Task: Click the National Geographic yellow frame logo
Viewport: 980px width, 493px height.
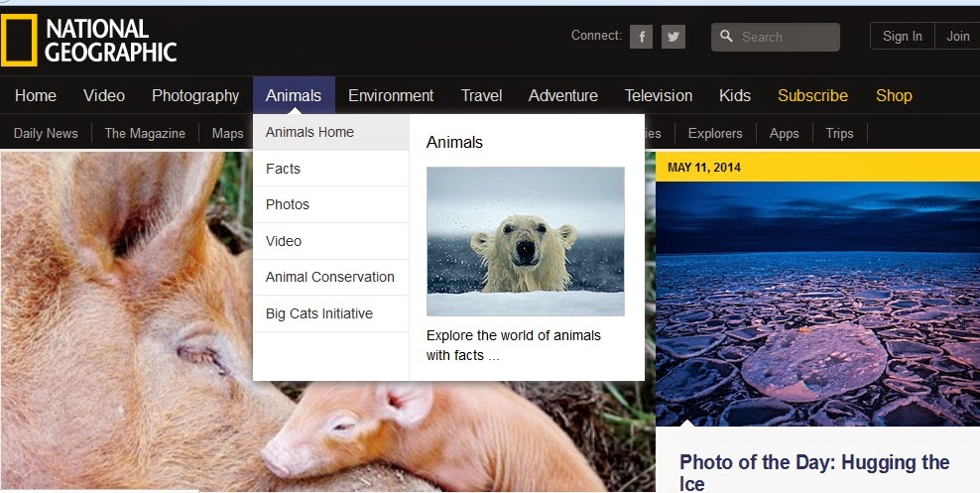Action: coord(19,40)
